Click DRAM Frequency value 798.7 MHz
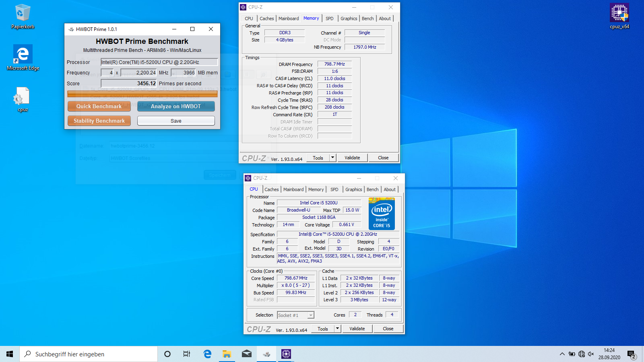The image size is (644, 362). pos(334,64)
